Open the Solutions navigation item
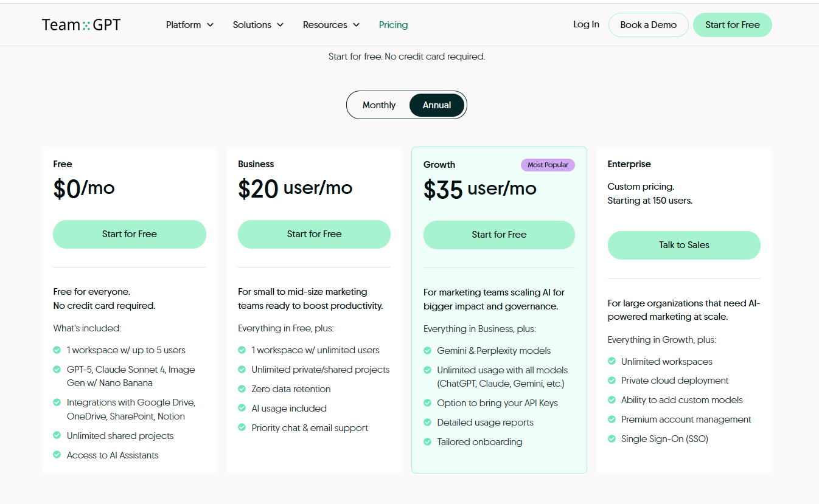Viewport: 819px width, 504px height. pyautogui.click(x=252, y=25)
